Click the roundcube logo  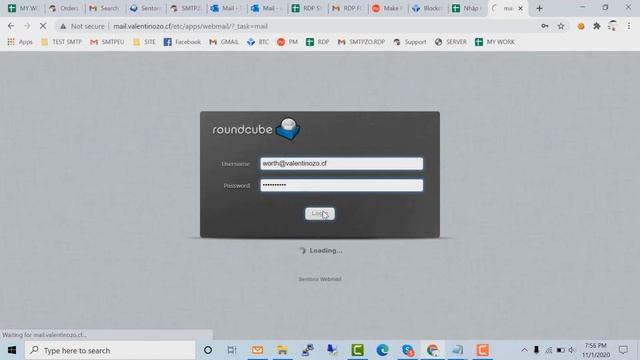pos(256,129)
